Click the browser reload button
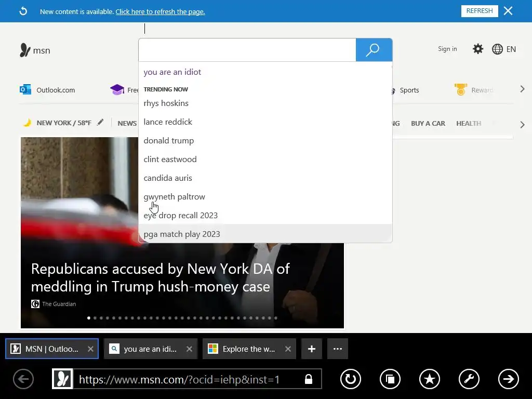 pyautogui.click(x=351, y=379)
